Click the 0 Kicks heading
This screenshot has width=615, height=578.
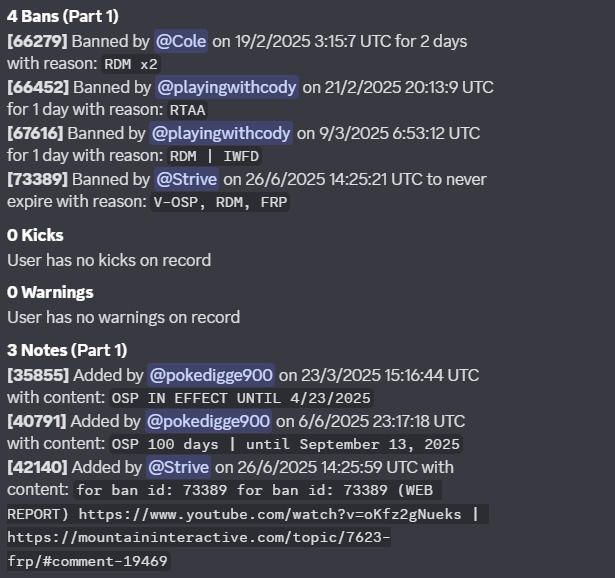coord(35,235)
